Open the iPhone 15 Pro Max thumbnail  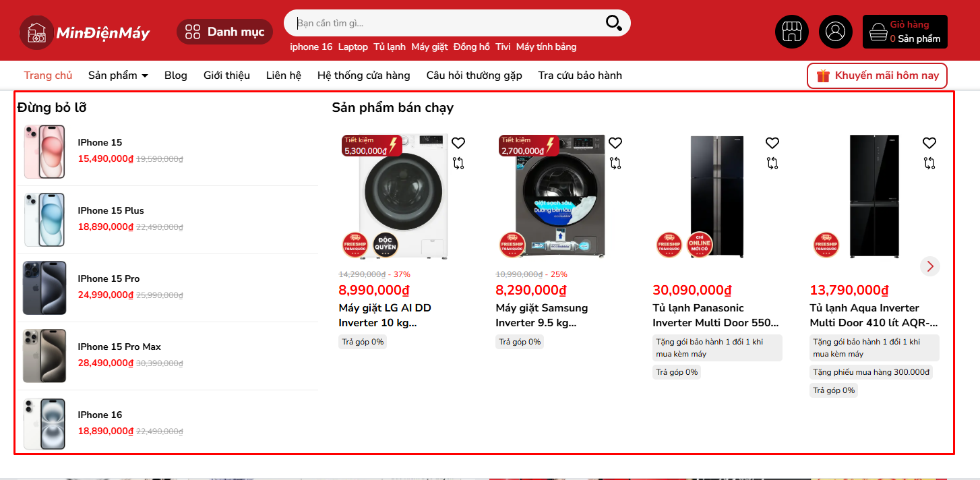[x=44, y=356]
